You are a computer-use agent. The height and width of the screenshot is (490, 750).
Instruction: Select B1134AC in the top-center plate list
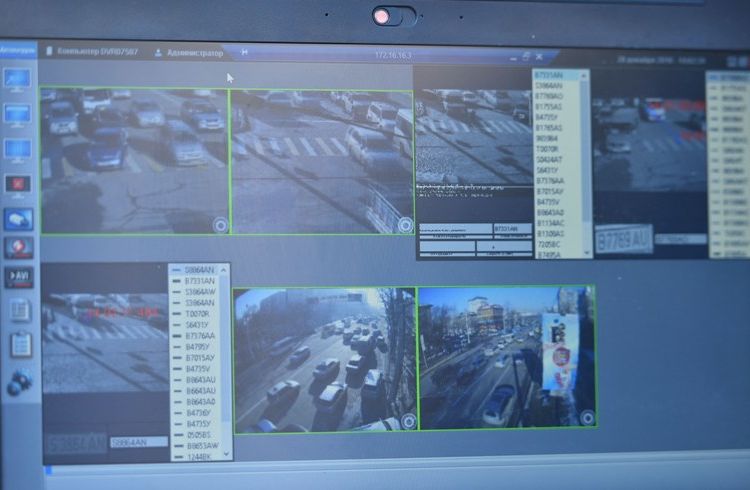click(x=550, y=223)
